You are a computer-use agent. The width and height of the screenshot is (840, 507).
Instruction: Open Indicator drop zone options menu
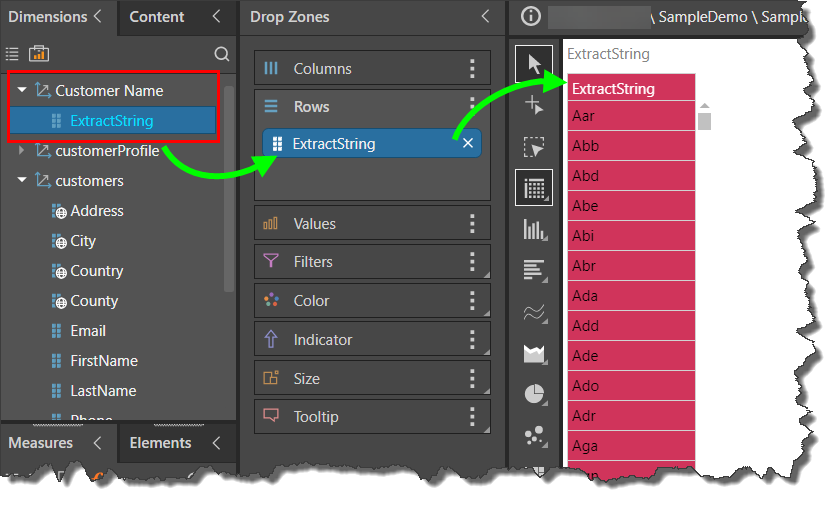[472, 339]
